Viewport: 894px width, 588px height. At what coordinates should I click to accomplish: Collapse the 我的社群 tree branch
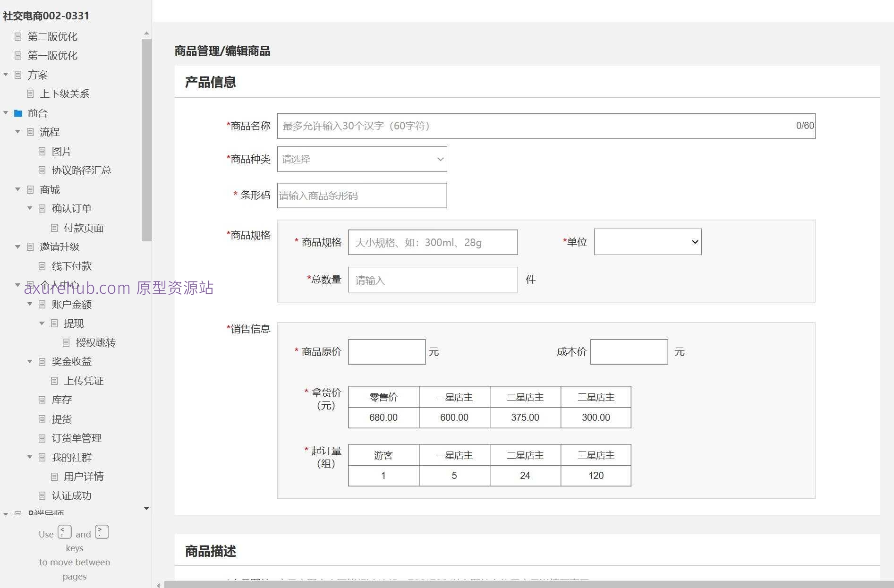tap(30, 457)
